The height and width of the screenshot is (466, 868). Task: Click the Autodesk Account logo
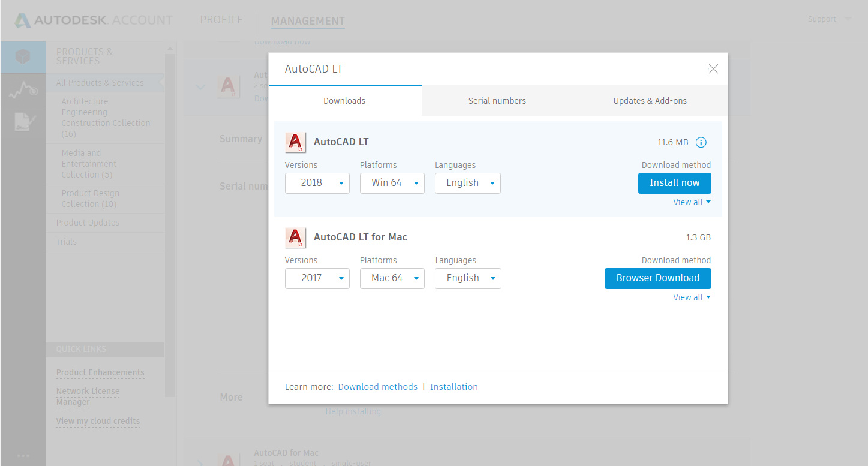pos(94,20)
